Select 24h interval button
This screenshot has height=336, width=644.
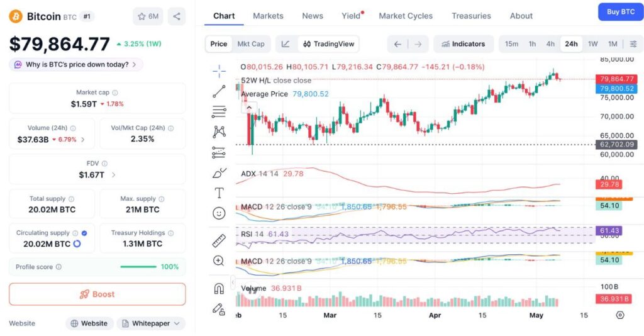coord(571,44)
